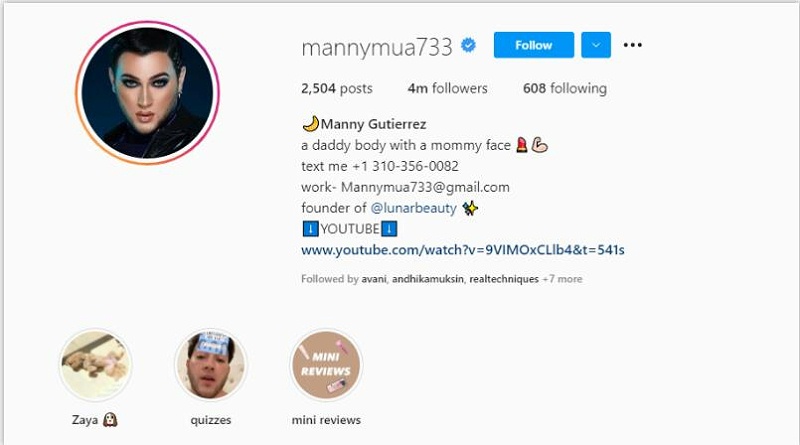Show the 608 following list
The image size is (800, 445).
565,88
